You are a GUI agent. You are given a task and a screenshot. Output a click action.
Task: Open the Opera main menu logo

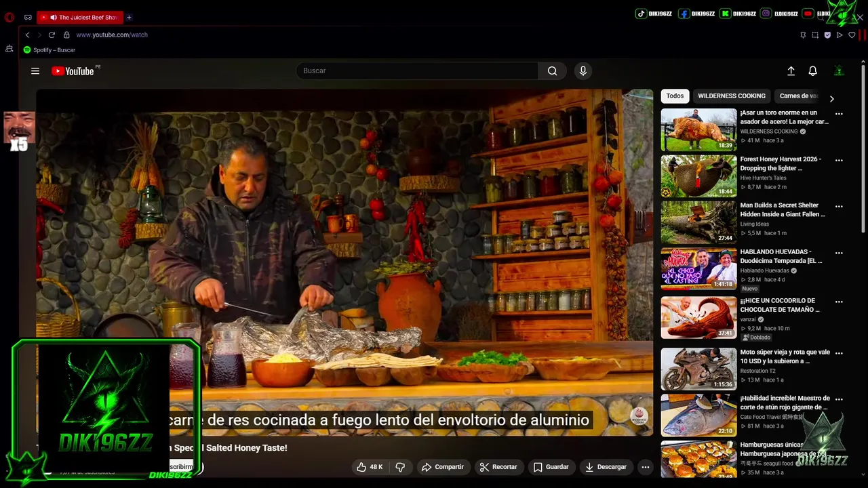pos(9,18)
